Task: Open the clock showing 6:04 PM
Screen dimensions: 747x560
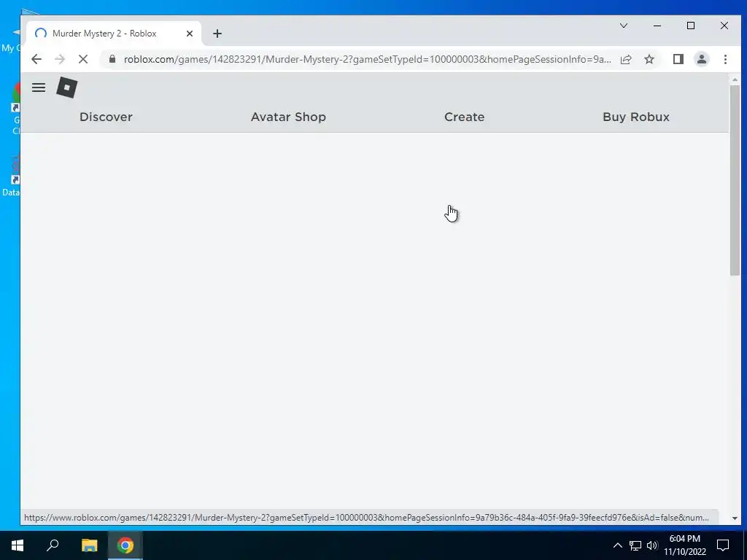Action: [684, 545]
